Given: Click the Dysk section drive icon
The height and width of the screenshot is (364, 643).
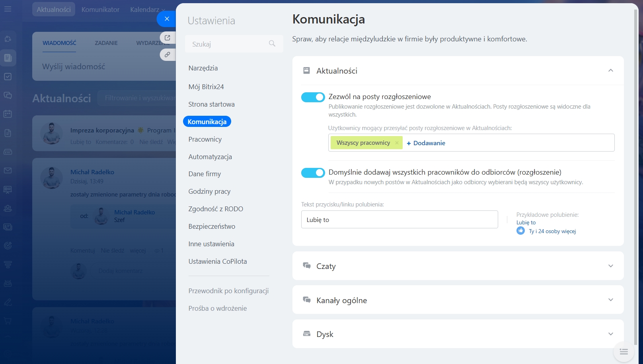Looking at the screenshot, I should 306,333.
